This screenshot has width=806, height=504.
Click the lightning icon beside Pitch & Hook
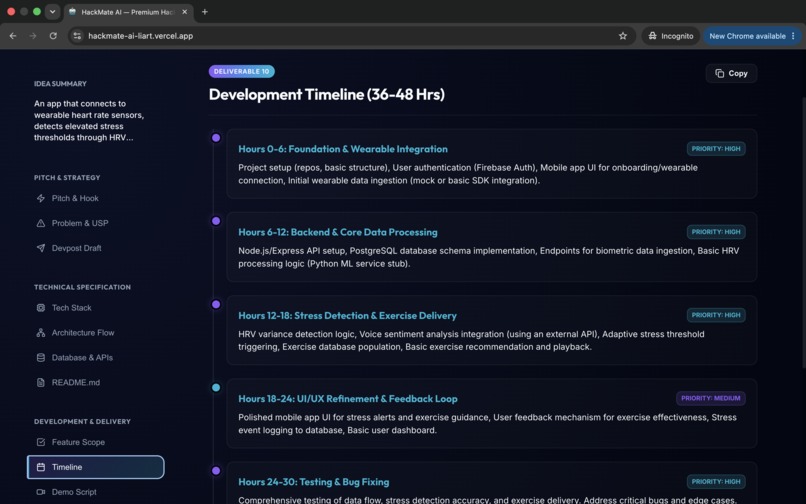[x=41, y=198]
